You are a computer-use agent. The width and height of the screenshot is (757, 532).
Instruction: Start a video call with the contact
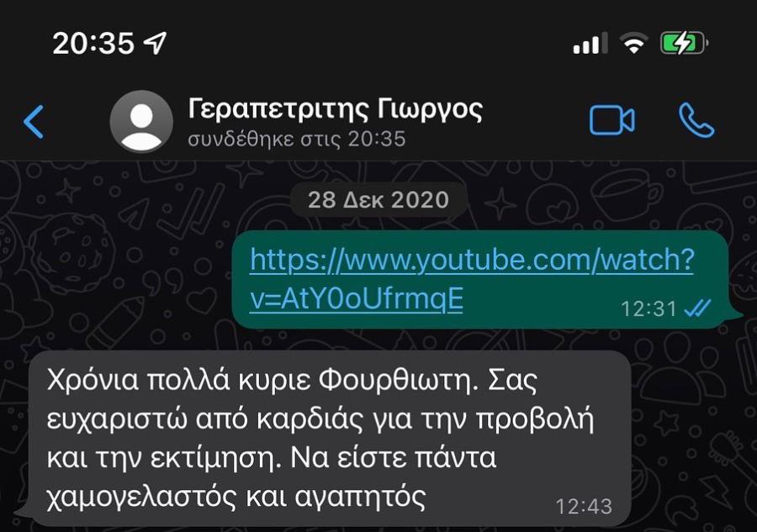click(x=611, y=120)
